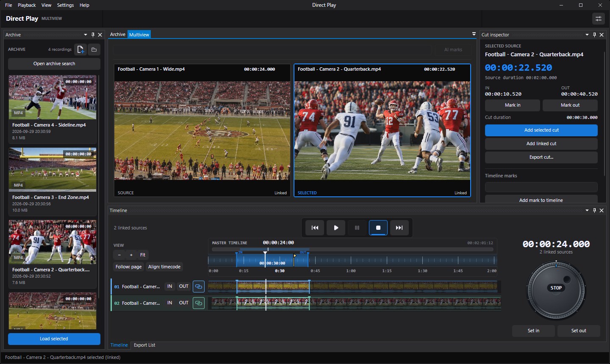Close the Cut inspector panel
Image resolution: width=610 pixels, height=364 pixels.
point(602,35)
